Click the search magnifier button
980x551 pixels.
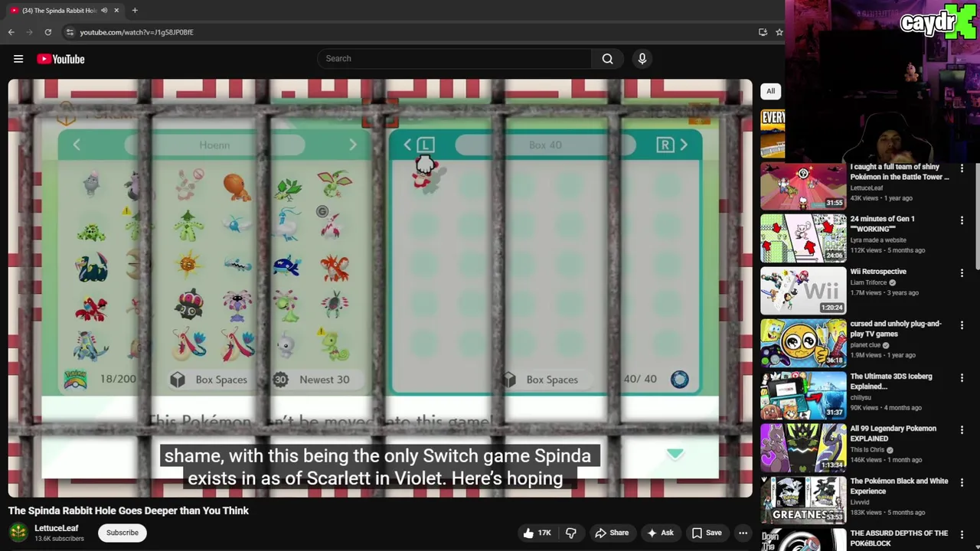(x=607, y=58)
